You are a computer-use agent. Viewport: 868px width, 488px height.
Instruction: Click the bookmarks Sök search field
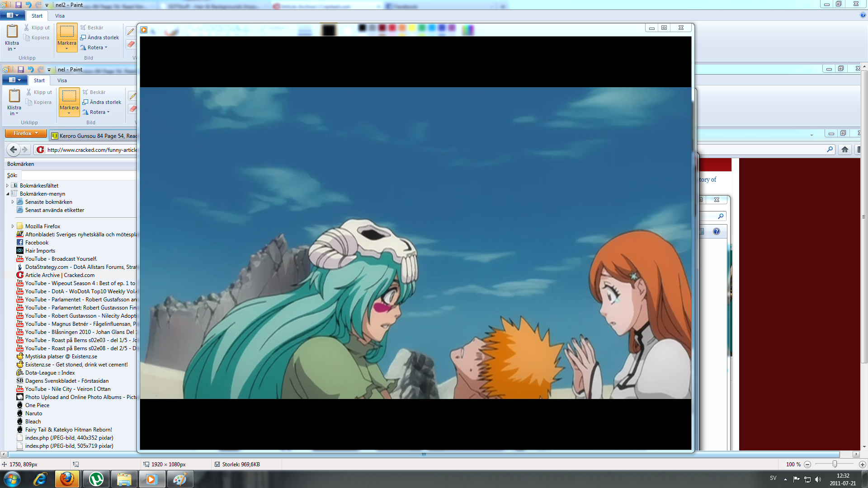[x=79, y=175]
